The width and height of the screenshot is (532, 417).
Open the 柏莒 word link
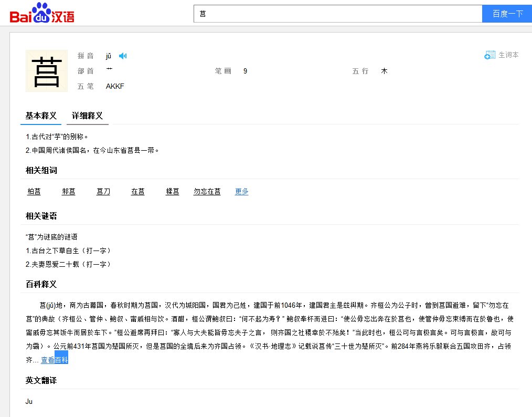(34, 191)
